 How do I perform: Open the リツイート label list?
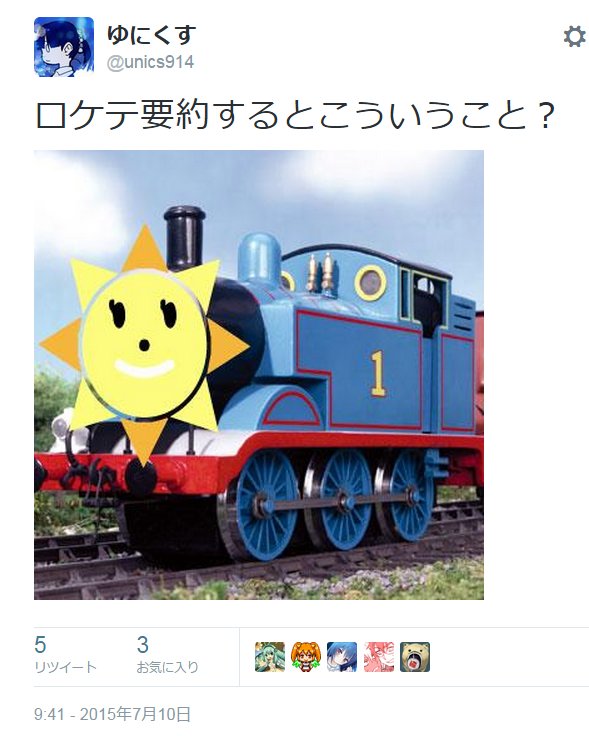(x=65, y=667)
